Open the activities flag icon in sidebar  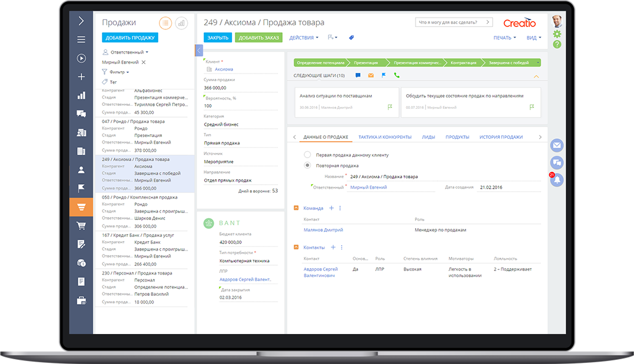pos(81,188)
